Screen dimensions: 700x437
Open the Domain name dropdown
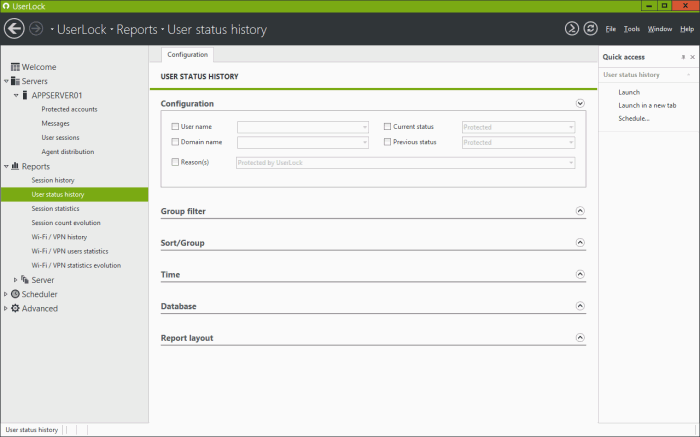click(x=303, y=142)
